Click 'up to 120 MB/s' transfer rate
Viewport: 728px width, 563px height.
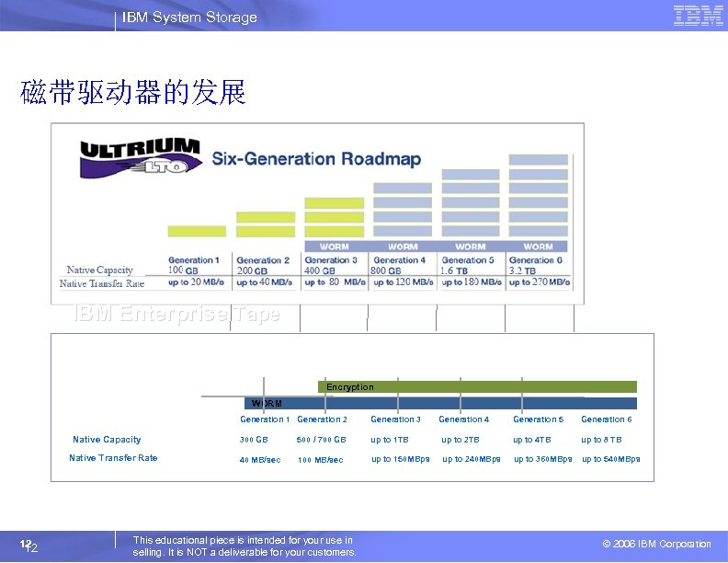pyautogui.click(x=403, y=282)
